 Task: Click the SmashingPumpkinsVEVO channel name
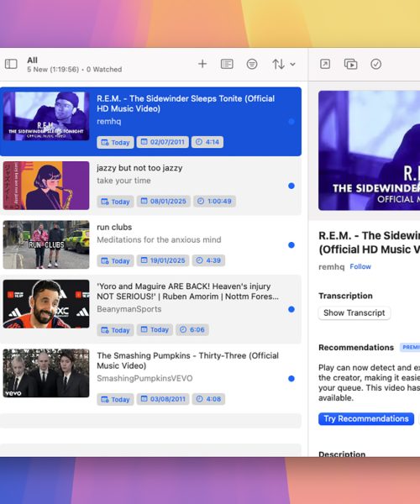click(x=144, y=378)
